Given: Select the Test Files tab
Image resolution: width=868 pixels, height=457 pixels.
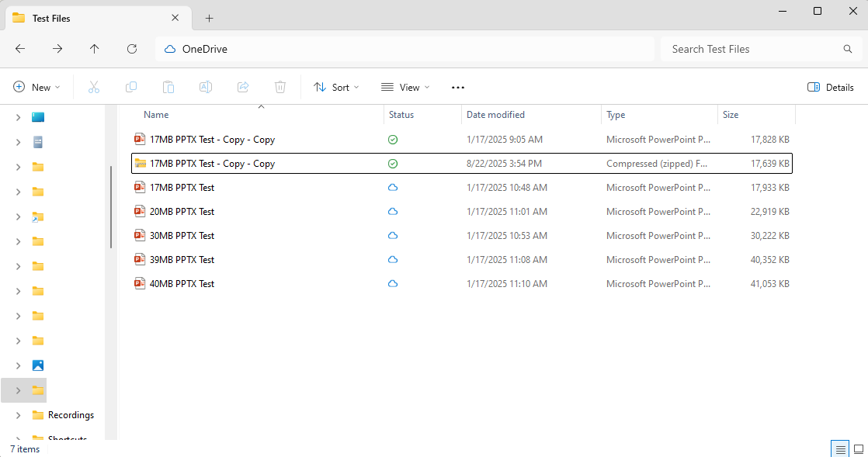Looking at the screenshot, I should pos(99,19).
